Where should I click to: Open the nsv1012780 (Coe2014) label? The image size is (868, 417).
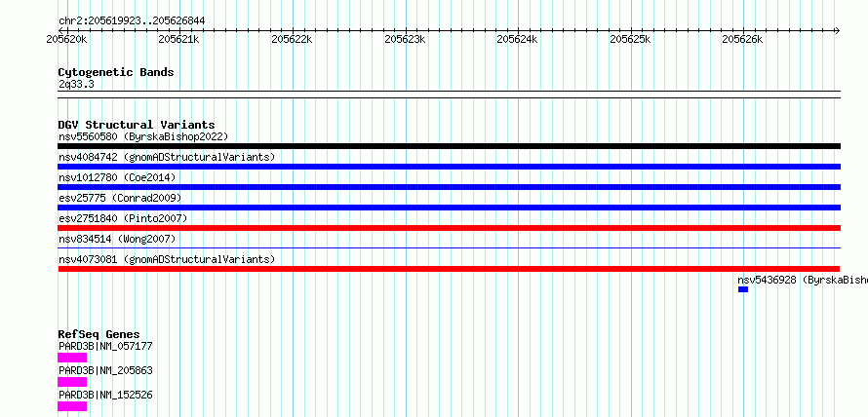pos(117,177)
